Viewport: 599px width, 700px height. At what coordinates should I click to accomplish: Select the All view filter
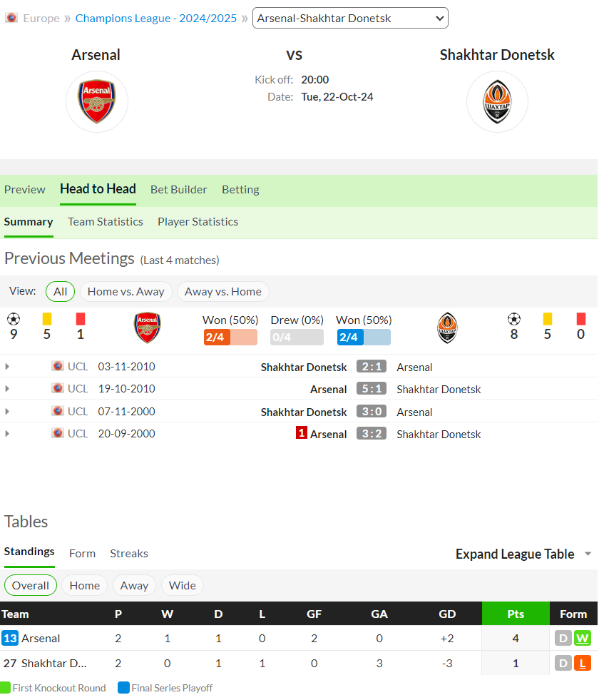pos(60,292)
